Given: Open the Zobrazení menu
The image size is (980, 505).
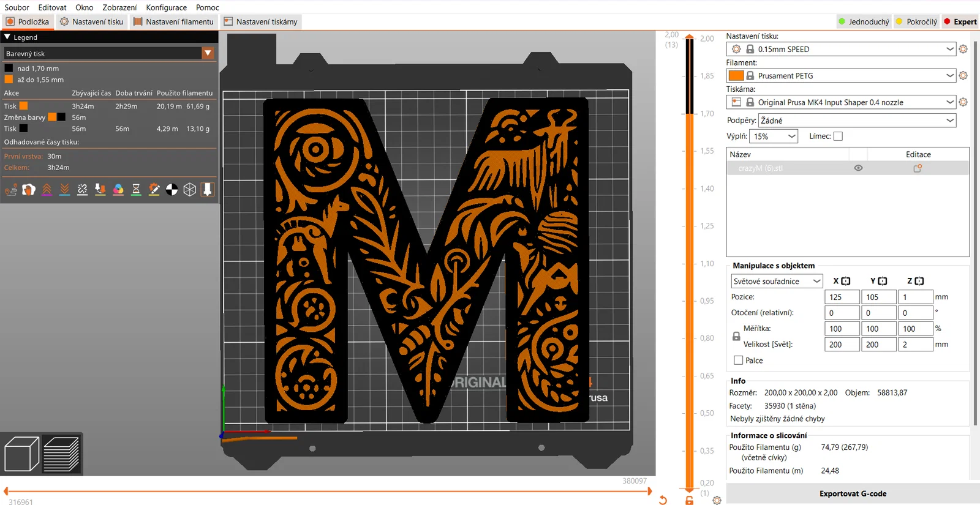Looking at the screenshot, I should [119, 7].
